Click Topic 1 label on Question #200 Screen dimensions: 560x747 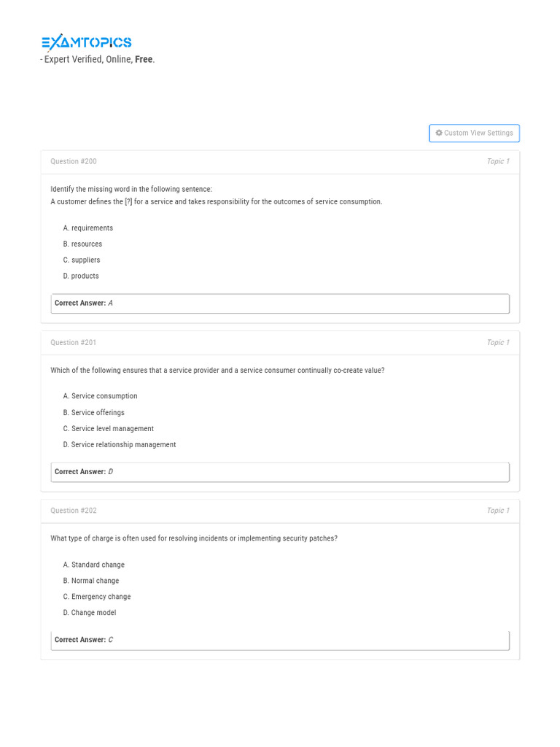click(498, 162)
